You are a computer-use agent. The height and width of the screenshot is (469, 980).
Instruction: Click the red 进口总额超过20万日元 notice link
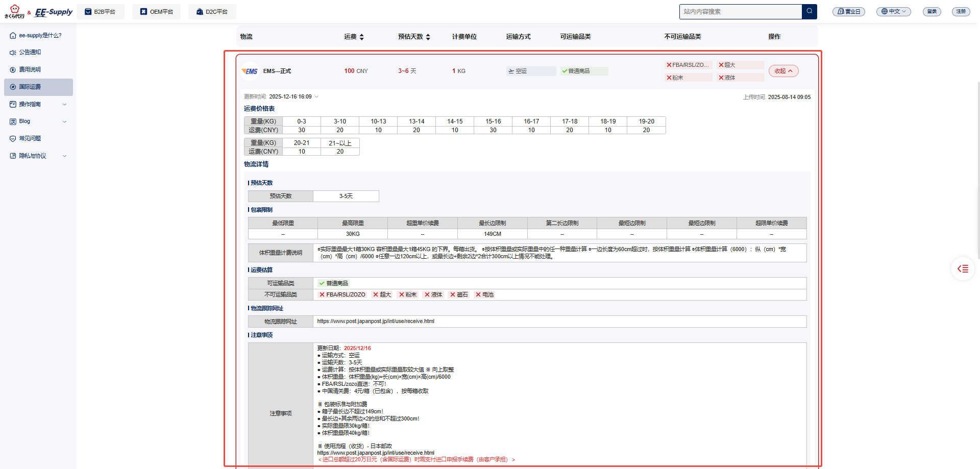pyautogui.click(x=416, y=460)
